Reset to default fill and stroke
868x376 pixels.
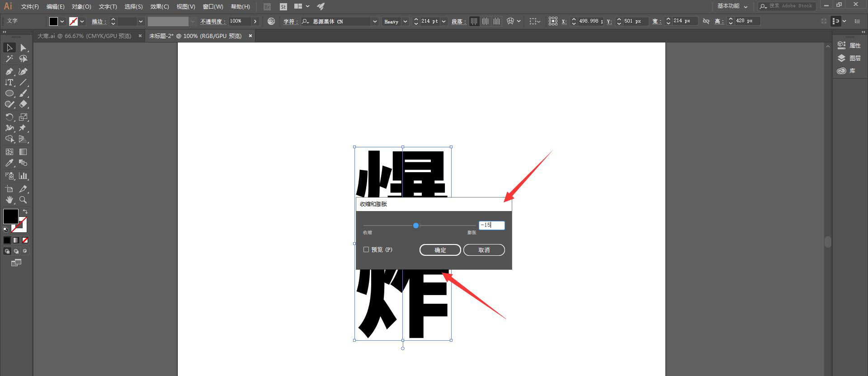click(5, 230)
